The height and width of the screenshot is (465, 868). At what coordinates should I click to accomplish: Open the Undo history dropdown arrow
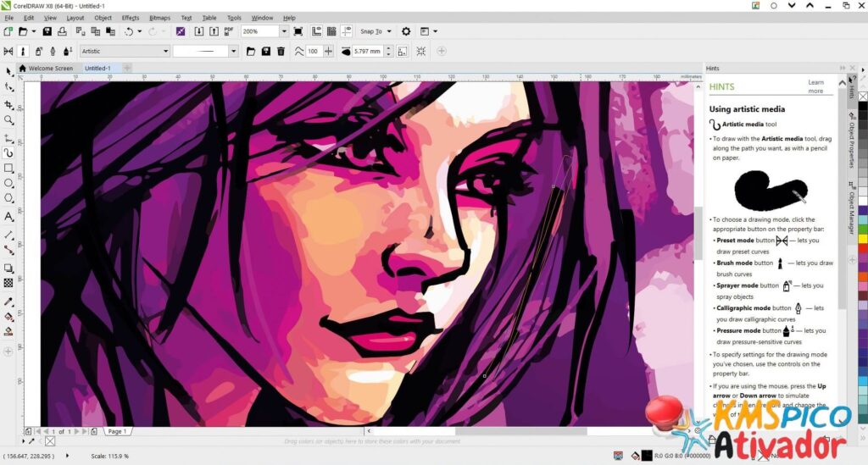click(139, 31)
